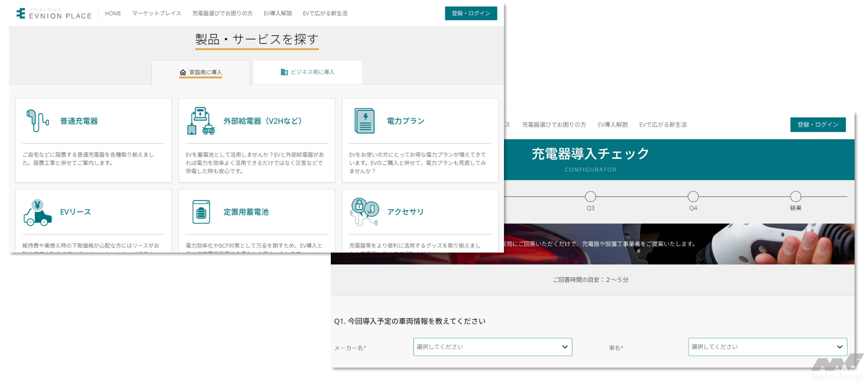Click the normal charger plug icon
Viewport: 868px width, 385px height.
point(37,121)
